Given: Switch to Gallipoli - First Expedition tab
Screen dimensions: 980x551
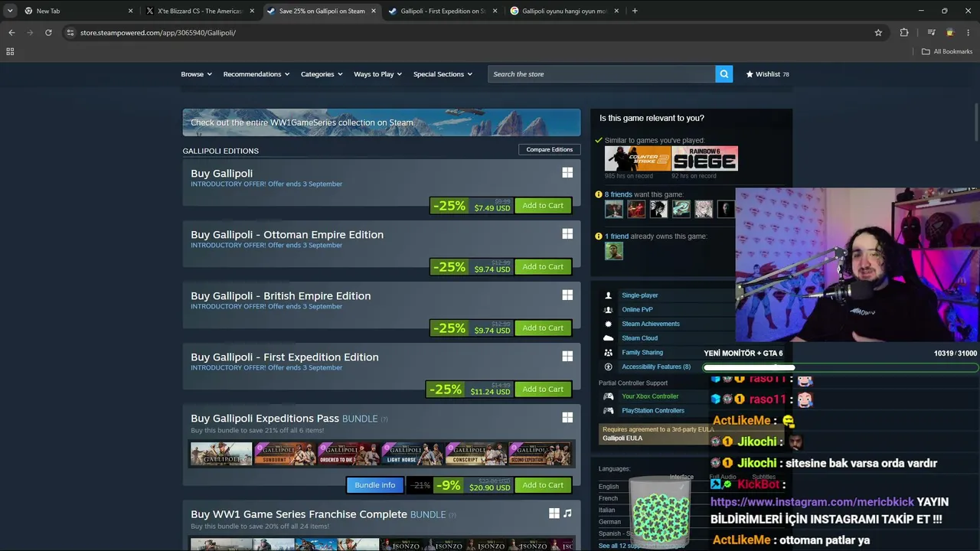Looking at the screenshot, I should pos(443,11).
